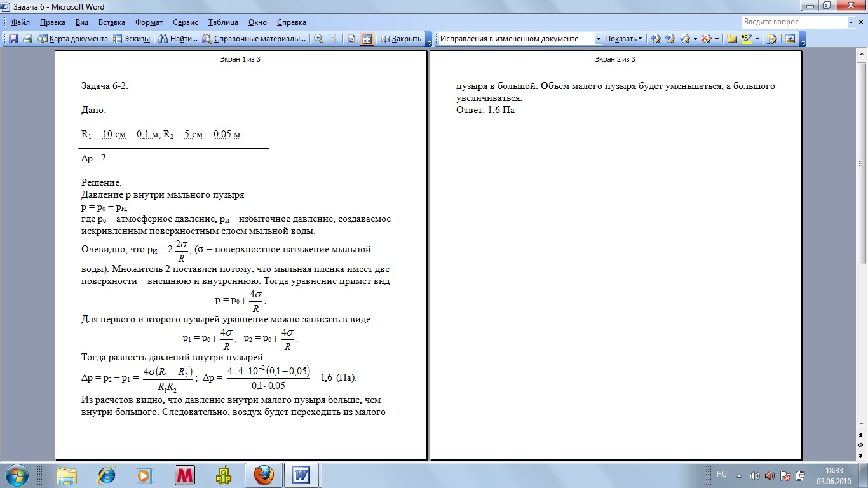The image size is (868, 488).
Task: Close the document with the menu-bar X
Action: click(861, 22)
